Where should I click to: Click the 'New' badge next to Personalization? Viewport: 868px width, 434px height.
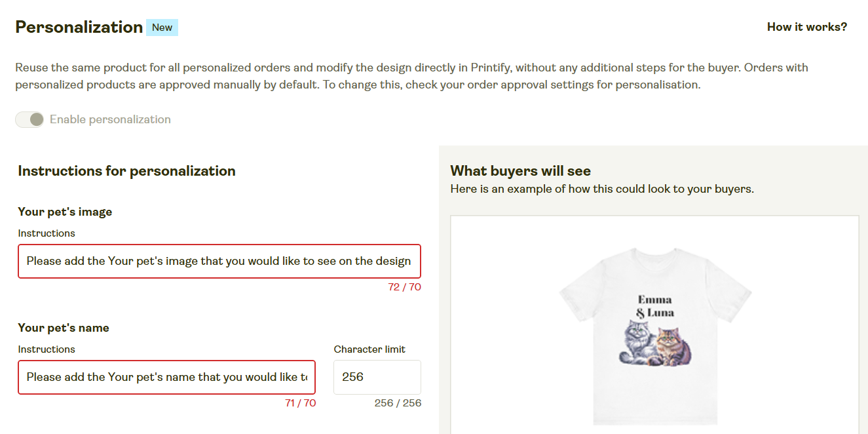(x=162, y=27)
